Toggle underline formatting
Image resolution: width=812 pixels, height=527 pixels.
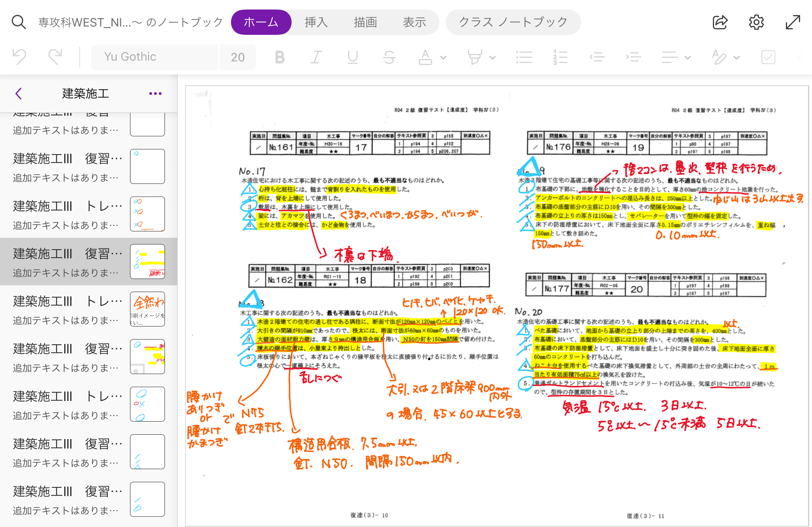pos(352,57)
